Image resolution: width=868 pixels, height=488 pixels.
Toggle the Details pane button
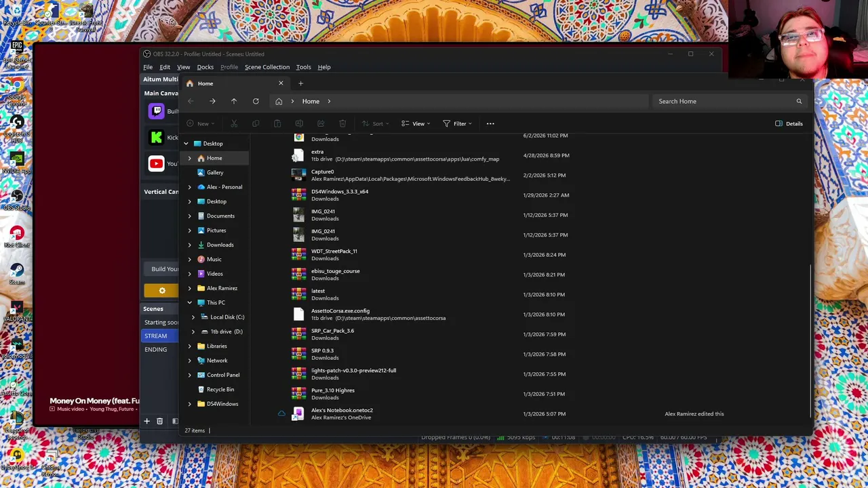(x=789, y=123)
